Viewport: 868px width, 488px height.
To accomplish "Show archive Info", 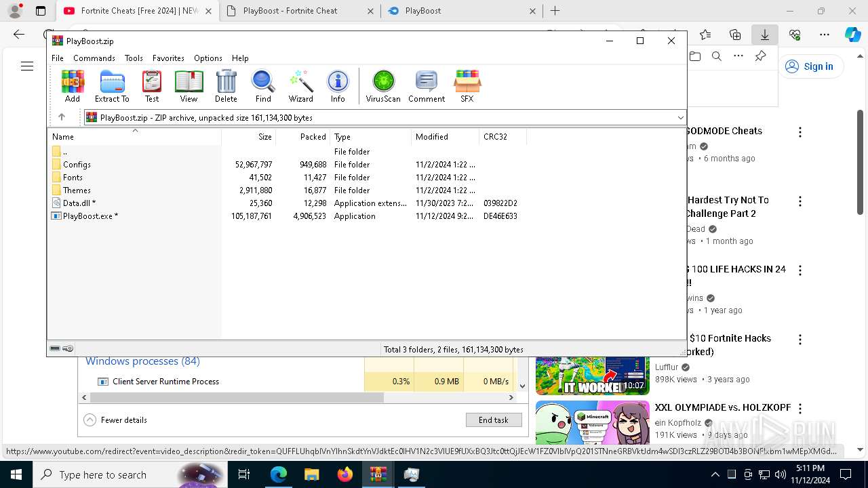I will pyautogui.click(x=338, y=86).
